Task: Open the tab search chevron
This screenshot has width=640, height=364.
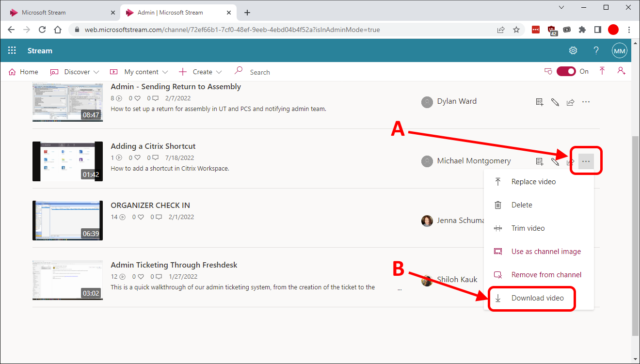Action: (x=562, y=7)
